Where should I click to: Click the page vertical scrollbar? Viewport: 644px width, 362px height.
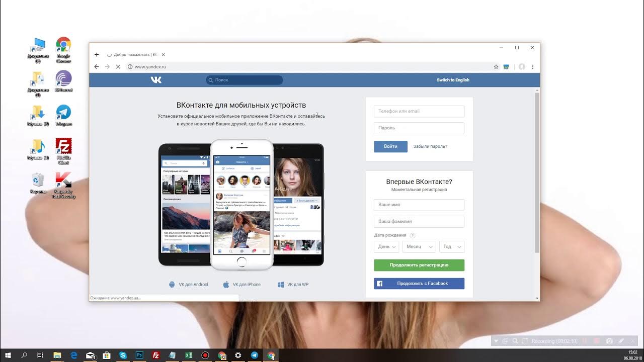pyautogui.click(x=537, y=173)
